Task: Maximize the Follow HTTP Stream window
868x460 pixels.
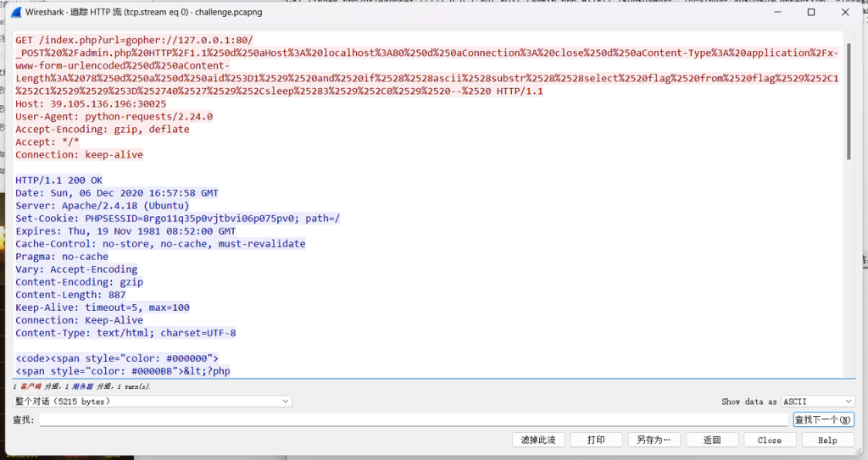Action: point(811,13)
